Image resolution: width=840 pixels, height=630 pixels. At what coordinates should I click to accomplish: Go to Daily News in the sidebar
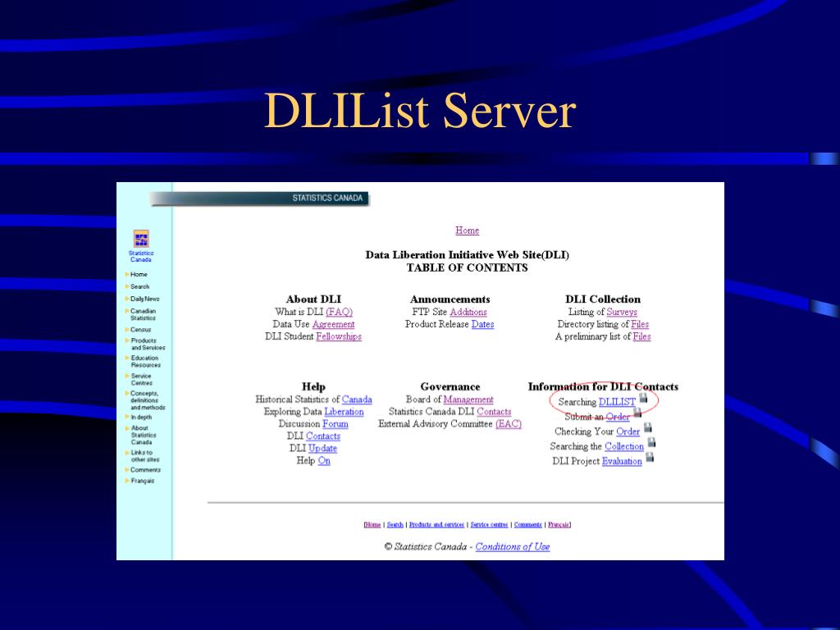[144, 299]
